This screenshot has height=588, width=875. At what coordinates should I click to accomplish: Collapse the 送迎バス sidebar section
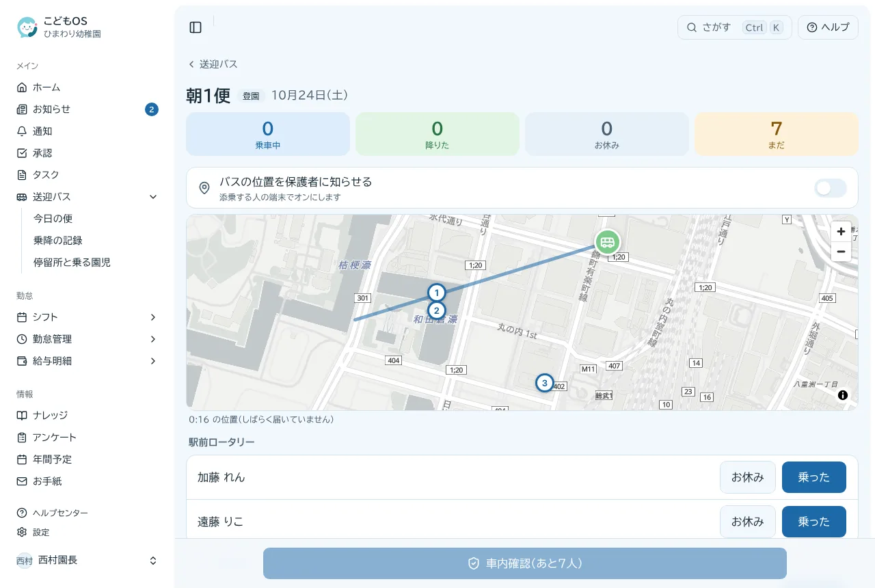pyautogui.click(x=87, y=197)
